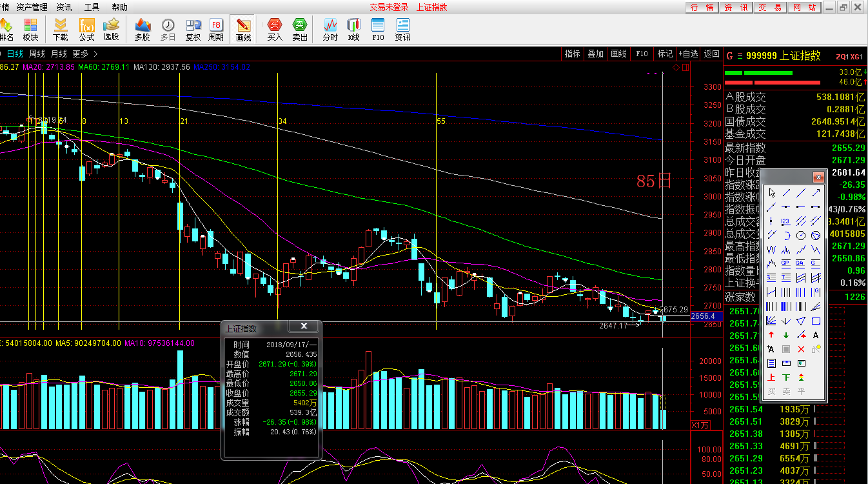Select the 123 price label tool
Image resolution: width=868 pixels, height=484 pixels.
click(786, 221)
